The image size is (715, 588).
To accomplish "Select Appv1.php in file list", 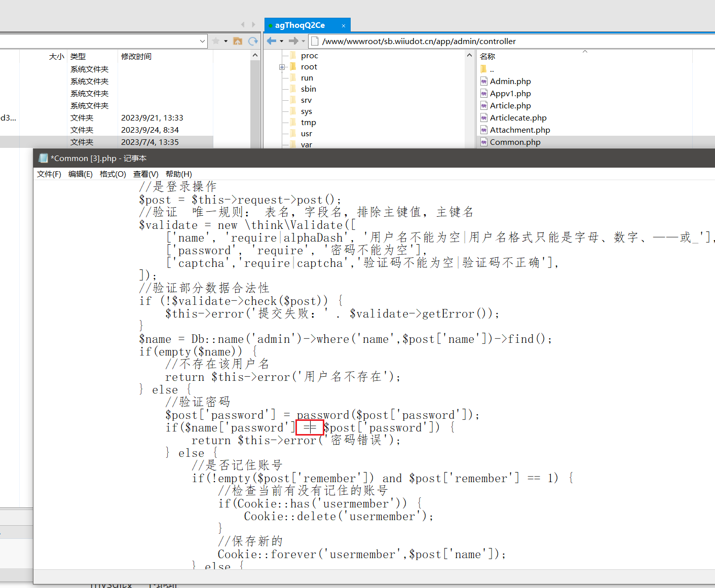I will tap(510, 93).
